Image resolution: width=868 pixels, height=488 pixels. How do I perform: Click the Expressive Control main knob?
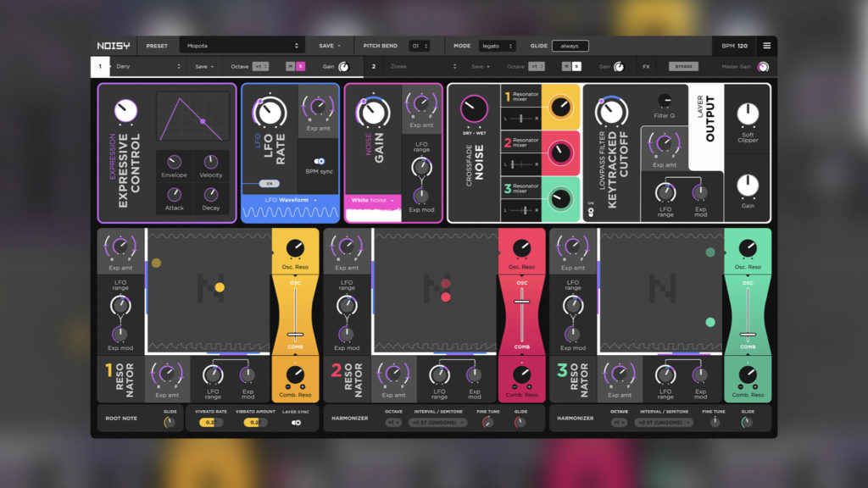125,109
